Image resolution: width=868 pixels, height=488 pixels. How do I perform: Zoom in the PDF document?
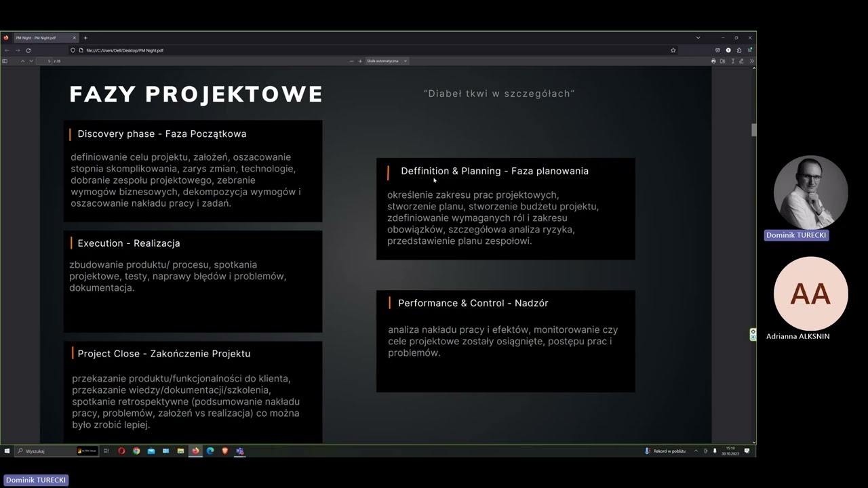(x=360, y=61)
